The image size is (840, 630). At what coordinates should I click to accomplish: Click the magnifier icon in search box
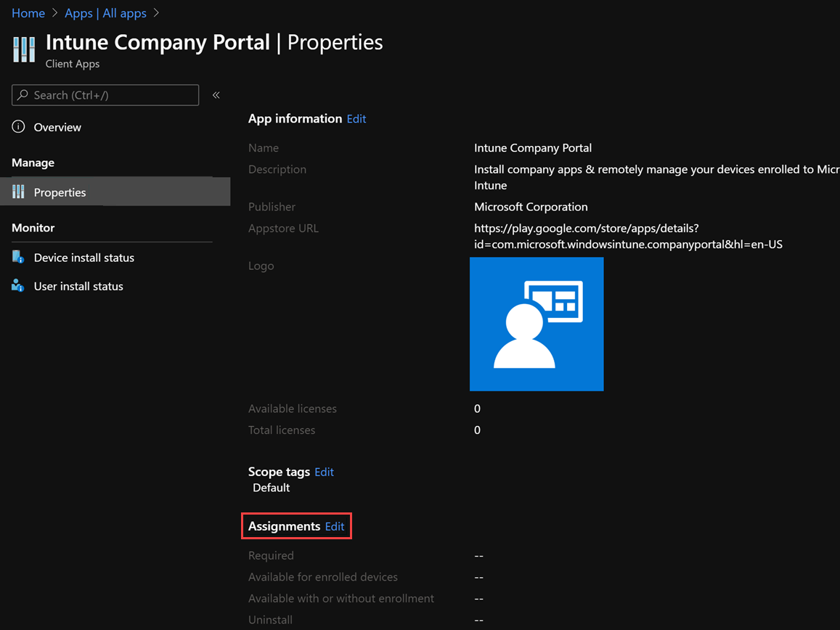tap(23, 95)
